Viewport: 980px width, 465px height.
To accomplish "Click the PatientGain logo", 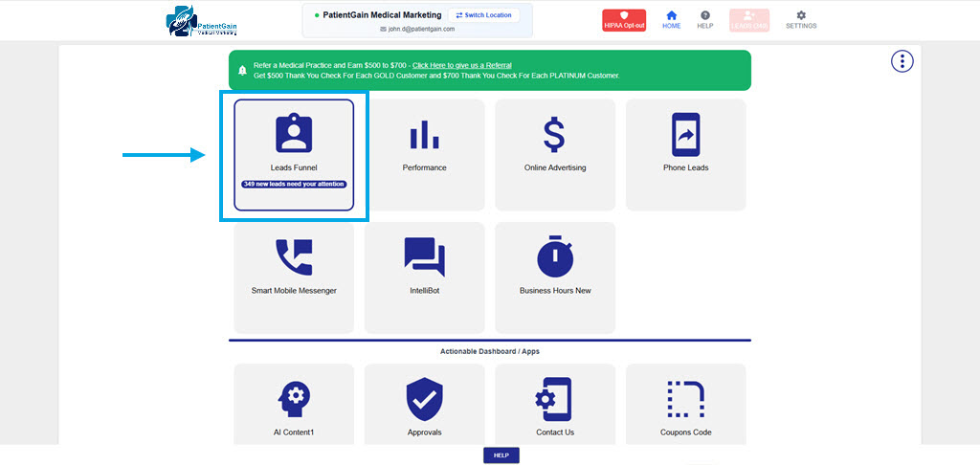I will [201, 21].
